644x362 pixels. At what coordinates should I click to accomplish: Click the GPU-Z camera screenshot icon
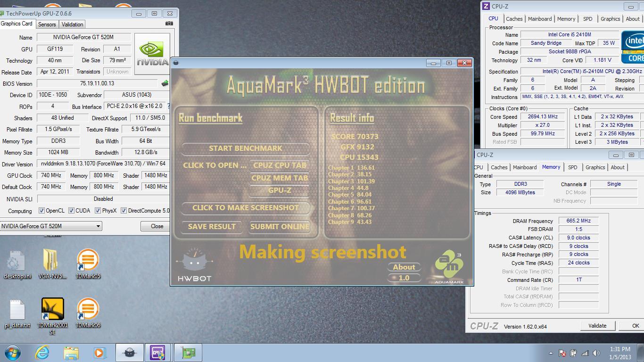click(169, 23)
